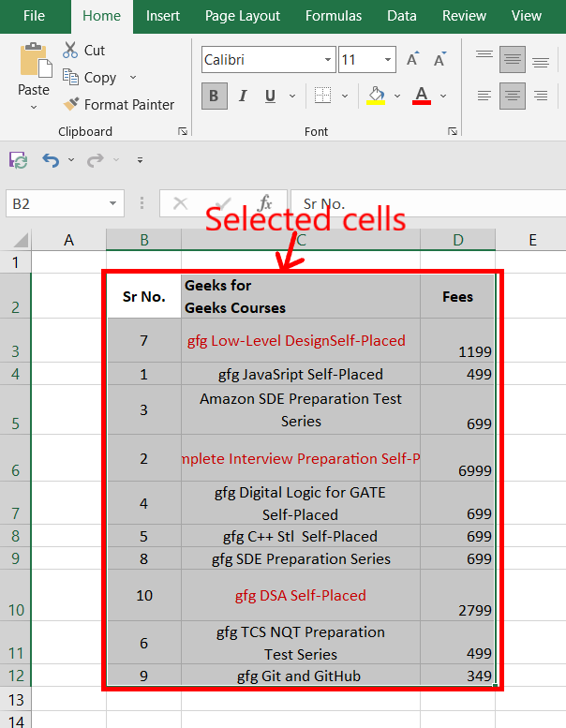Open Insert Function fx dialog
This screenshot has height=728, width=566.
point(264,203)
